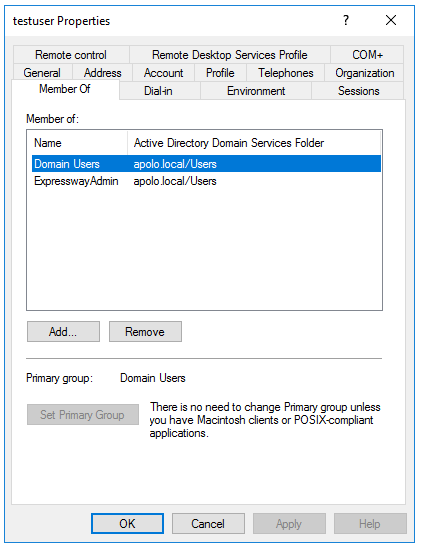The image size is (421, 551).
Task: Go to the General tab
Action: pyautogui.click(x=42, y=73)
